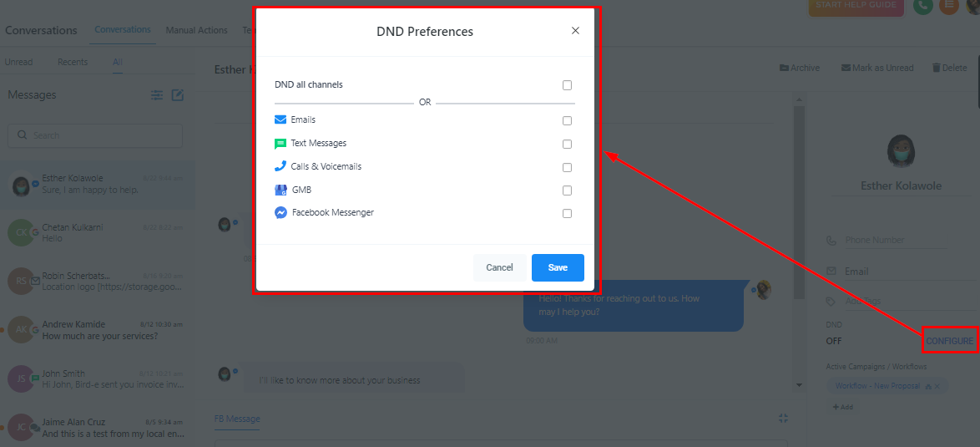
Task: Click the Facebook Messenger icon in DND list
Action: [280, 212]
